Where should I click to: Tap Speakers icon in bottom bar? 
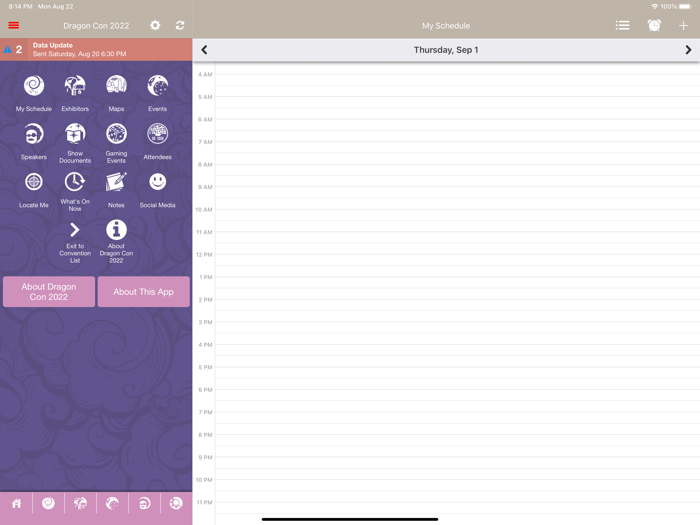click(x=144, y=504)
